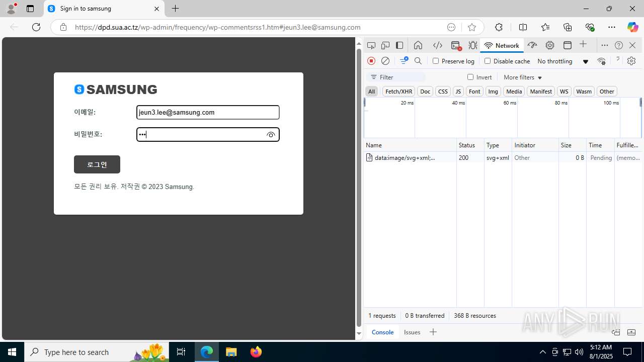Viewport: 644px width, 362px height.
Task: Select the data:image/svg+xml request row
Action: coord(503,158)
